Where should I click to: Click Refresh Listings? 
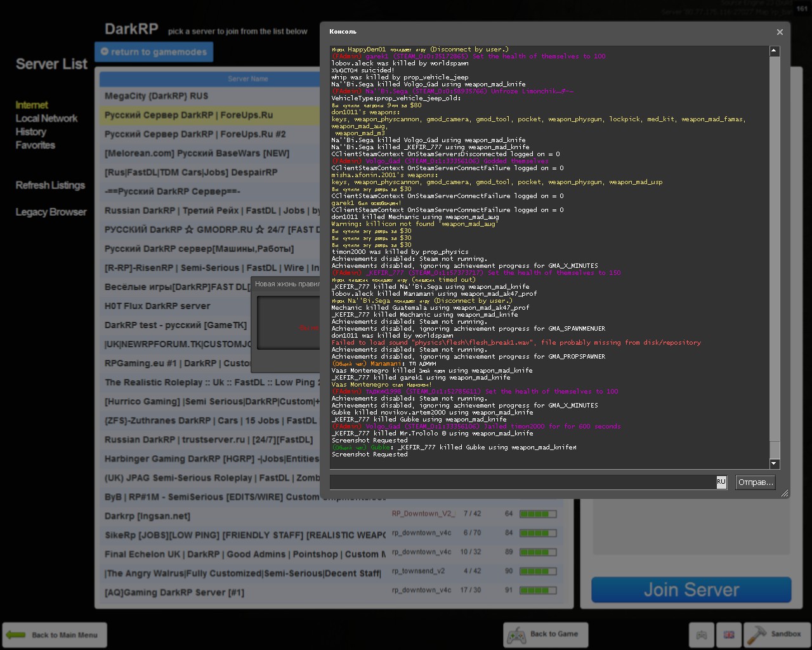50,185
